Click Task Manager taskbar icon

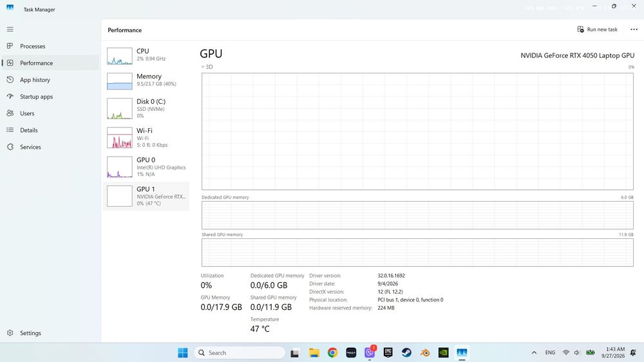tap(462, 352)
